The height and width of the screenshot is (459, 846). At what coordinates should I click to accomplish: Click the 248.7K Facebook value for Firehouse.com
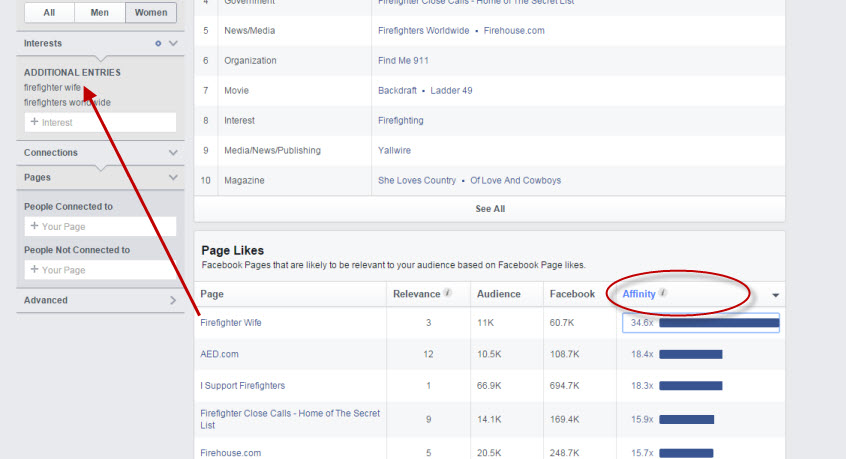coord(564,453)
